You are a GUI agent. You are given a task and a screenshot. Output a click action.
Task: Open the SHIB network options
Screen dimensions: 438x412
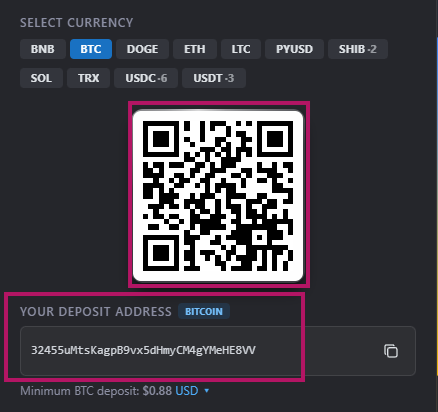358,49
